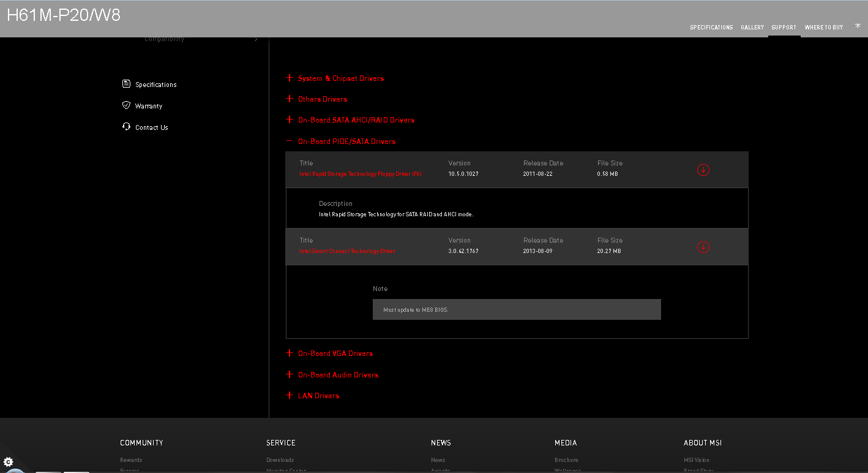Switch to the SPECIFICATIONS header tab
The height and width of the screenshot is (473, 868).
point(711,28)
